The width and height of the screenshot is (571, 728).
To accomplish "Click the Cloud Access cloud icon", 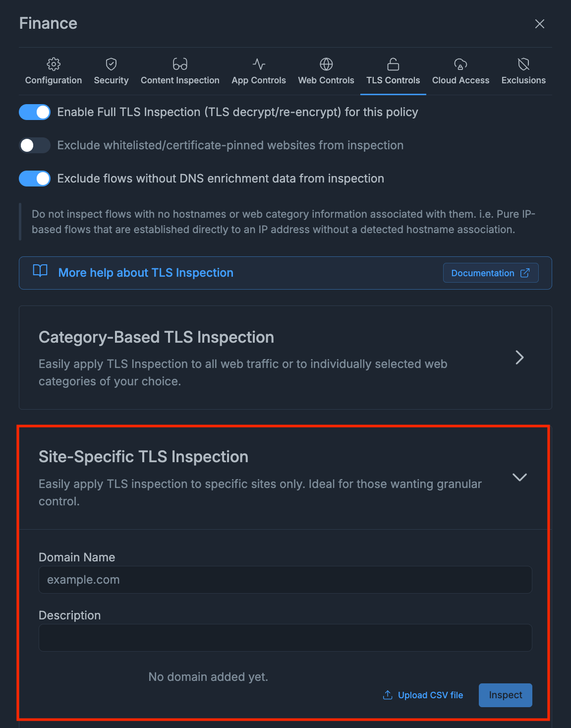I will tap(460, 63).
